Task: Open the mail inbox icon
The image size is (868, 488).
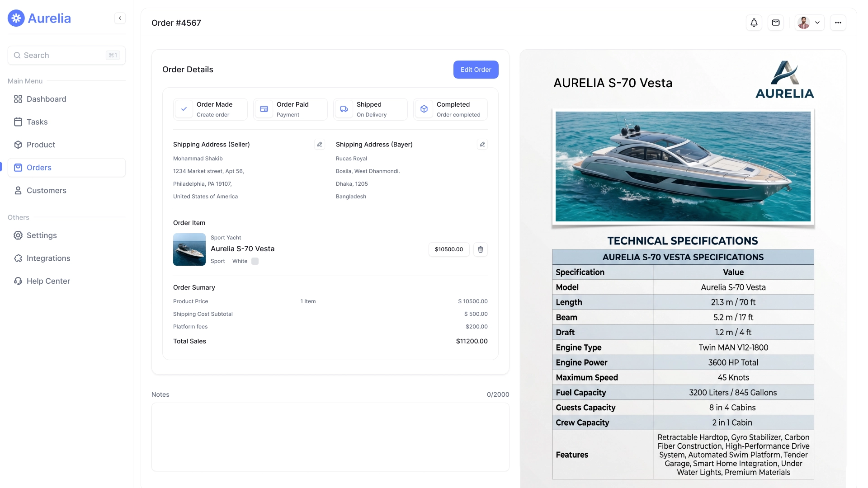Action: (x=776, y=23)
